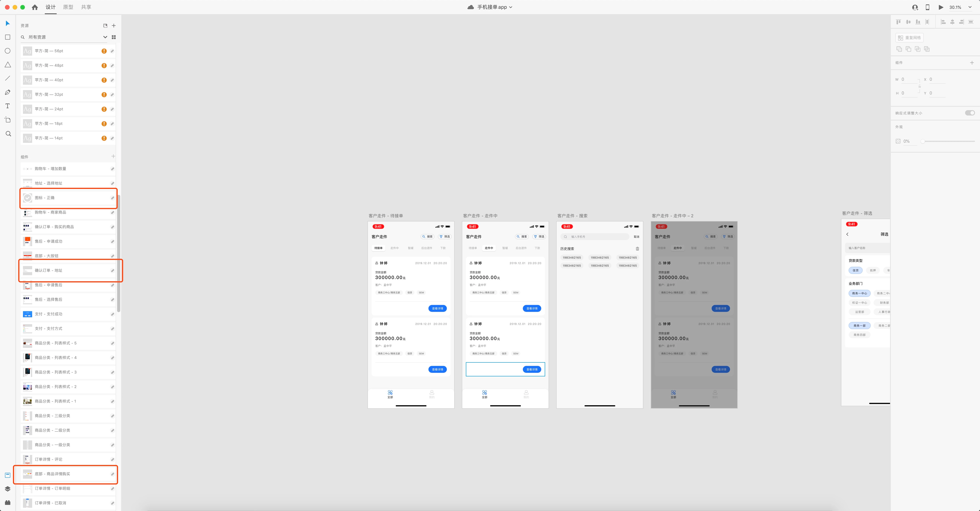Image resolution: width=980 pixels, height=511 pixels.
Task: Select the Text tool
Action: pos(8,106)
